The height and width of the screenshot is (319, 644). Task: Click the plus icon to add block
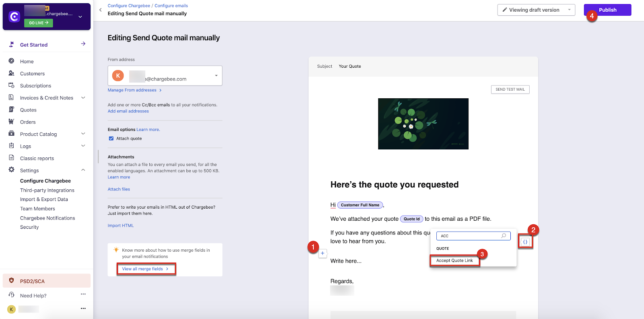click(x=322, y=253)
